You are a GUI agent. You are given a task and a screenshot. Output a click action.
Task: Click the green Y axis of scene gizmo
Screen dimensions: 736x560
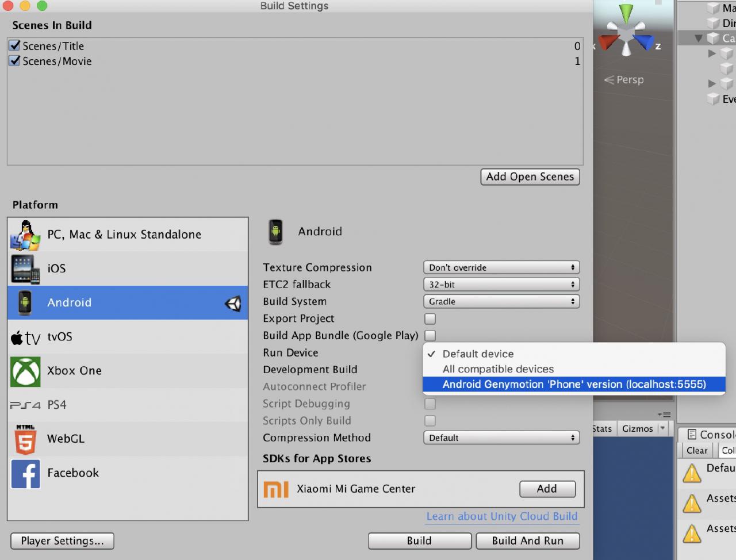(626, 13)
